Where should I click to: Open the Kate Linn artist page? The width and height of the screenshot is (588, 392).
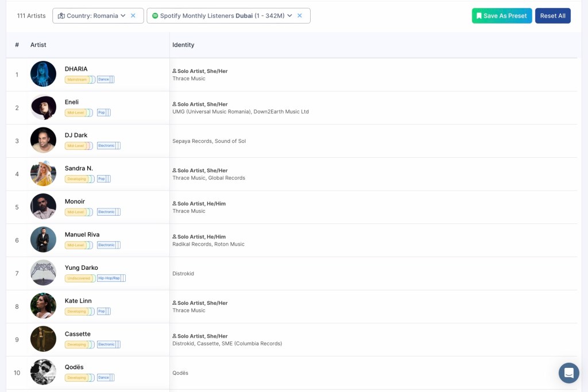click(x=78, y=301)
